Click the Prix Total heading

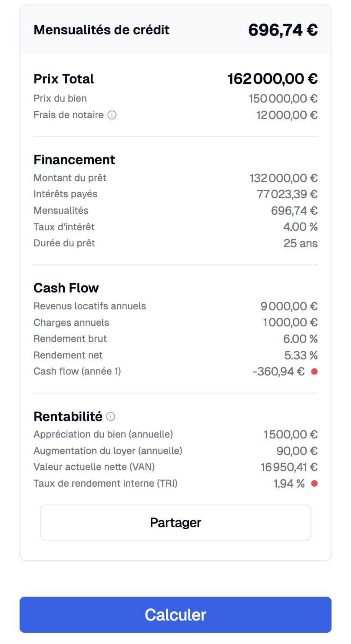click(x=64, y=79)
